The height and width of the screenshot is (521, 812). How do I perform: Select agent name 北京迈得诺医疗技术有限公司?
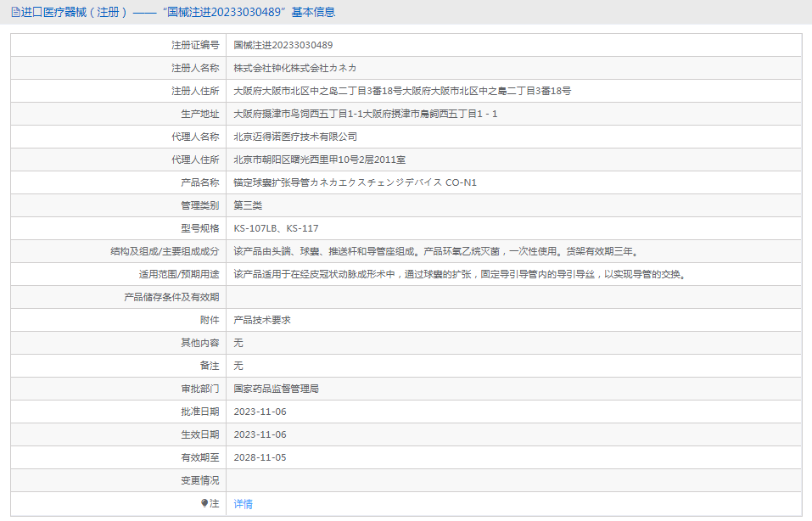click(x=295, y=137)
